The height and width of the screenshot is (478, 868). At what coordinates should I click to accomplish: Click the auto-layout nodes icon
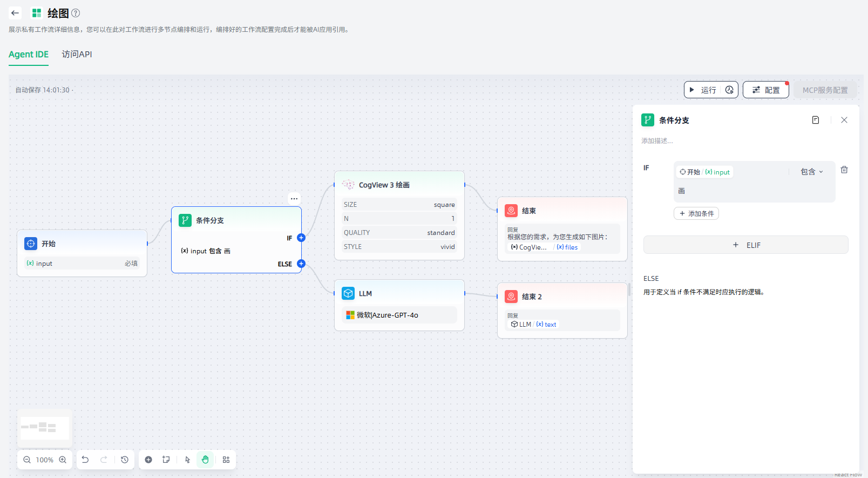(x=226, y=460)
